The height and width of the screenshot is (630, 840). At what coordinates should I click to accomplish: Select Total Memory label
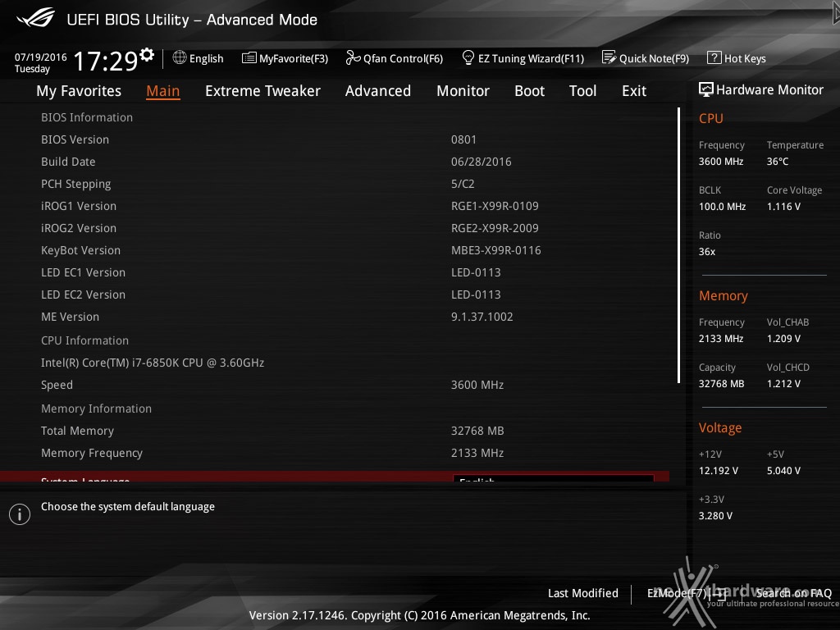click(77, 431)
